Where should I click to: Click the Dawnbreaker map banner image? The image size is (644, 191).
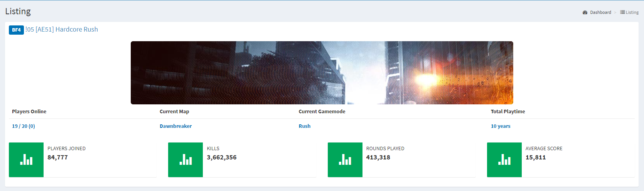pos(322,73)
